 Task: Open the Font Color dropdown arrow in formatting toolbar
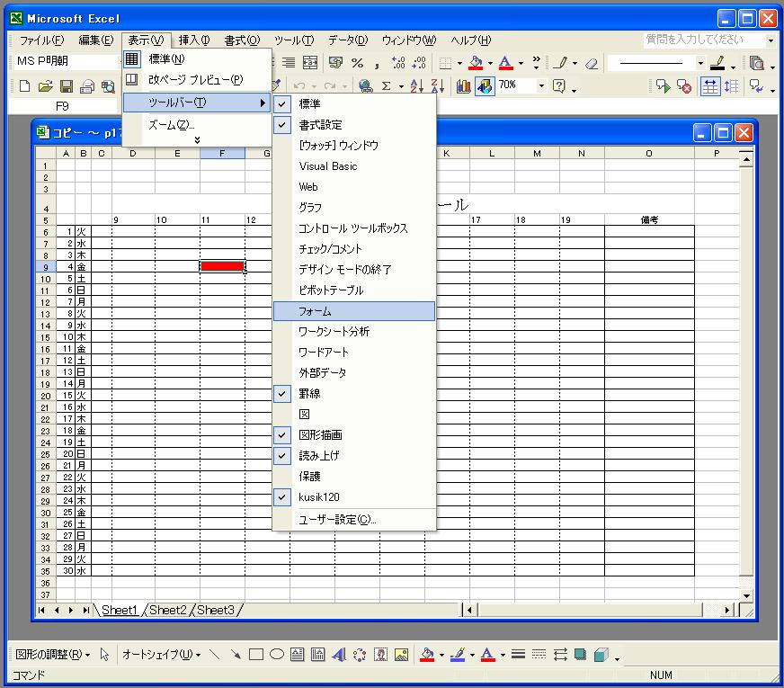tap(521, 64)
